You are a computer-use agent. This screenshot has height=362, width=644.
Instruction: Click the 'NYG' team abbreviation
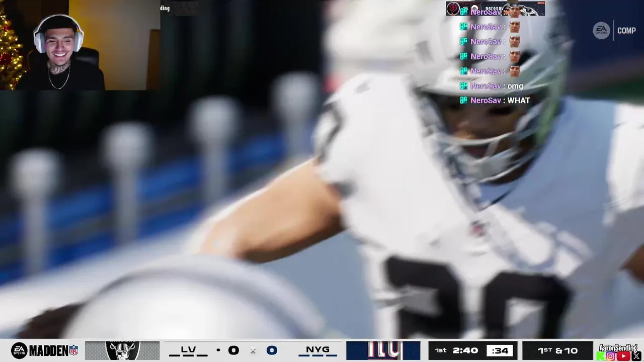317,350
